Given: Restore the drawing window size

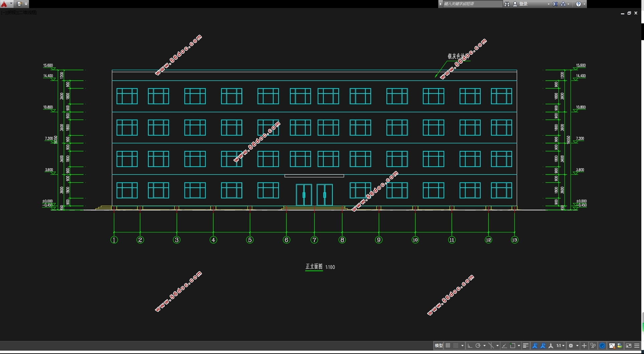Looking at the screenshot, I should tap(629, 13).
